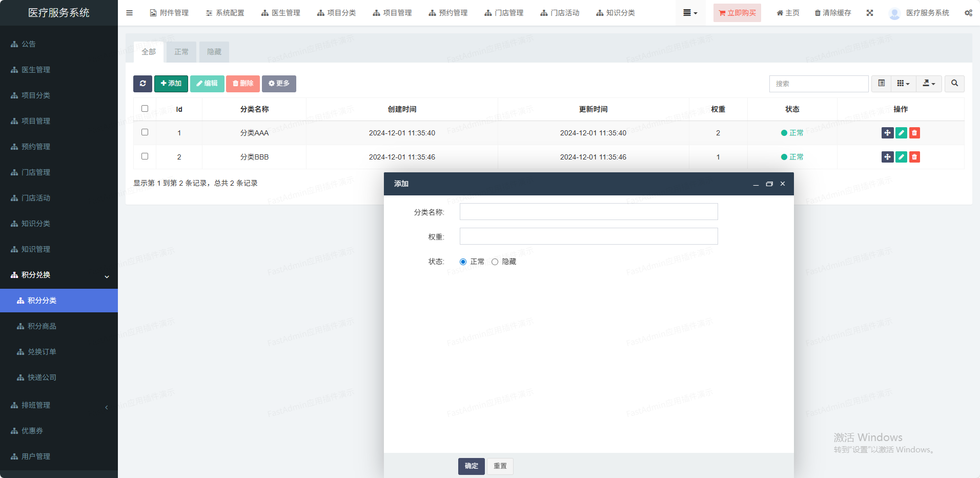Click the green edit icon for row 分类BBB
Image resolution: width=980 pixels, height=478 pixels.
(x=901, y=157)
